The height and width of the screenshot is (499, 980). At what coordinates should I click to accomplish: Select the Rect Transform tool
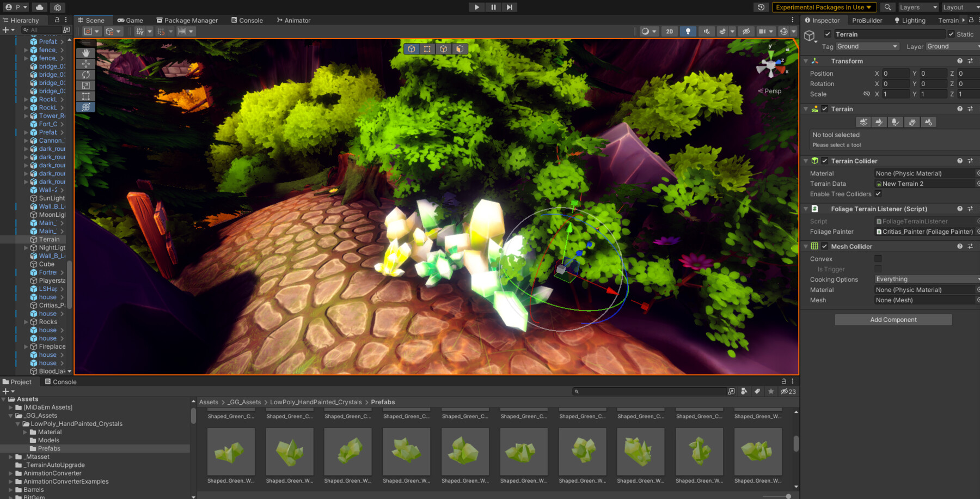(86, 96)
